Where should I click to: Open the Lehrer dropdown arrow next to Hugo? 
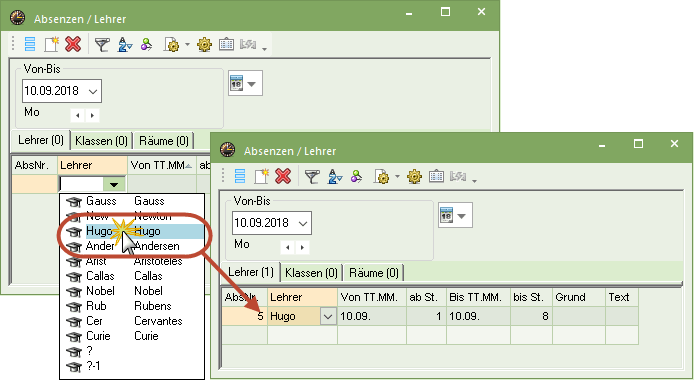point(328,316)
